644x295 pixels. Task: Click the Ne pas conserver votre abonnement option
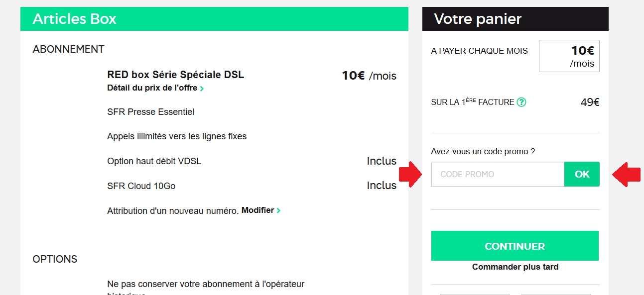click(x=205, y=284)
